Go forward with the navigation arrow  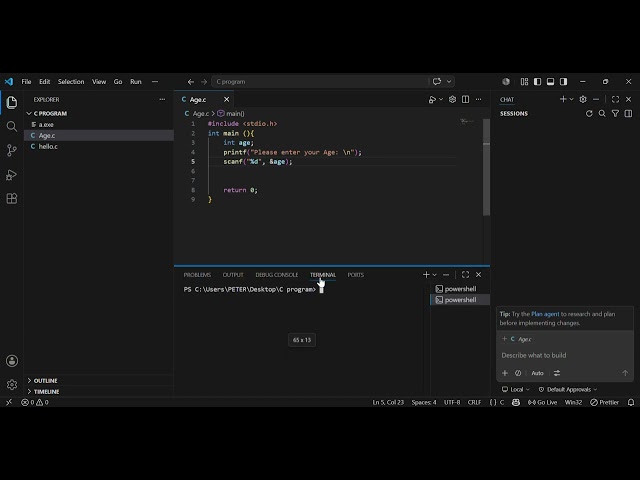[x=204, y=82]
